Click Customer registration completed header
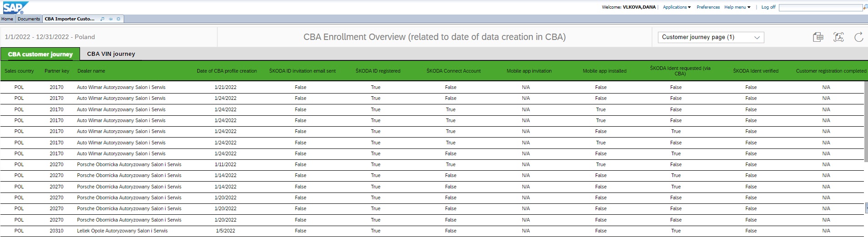 pyautogui.click(x=831, y=71)
